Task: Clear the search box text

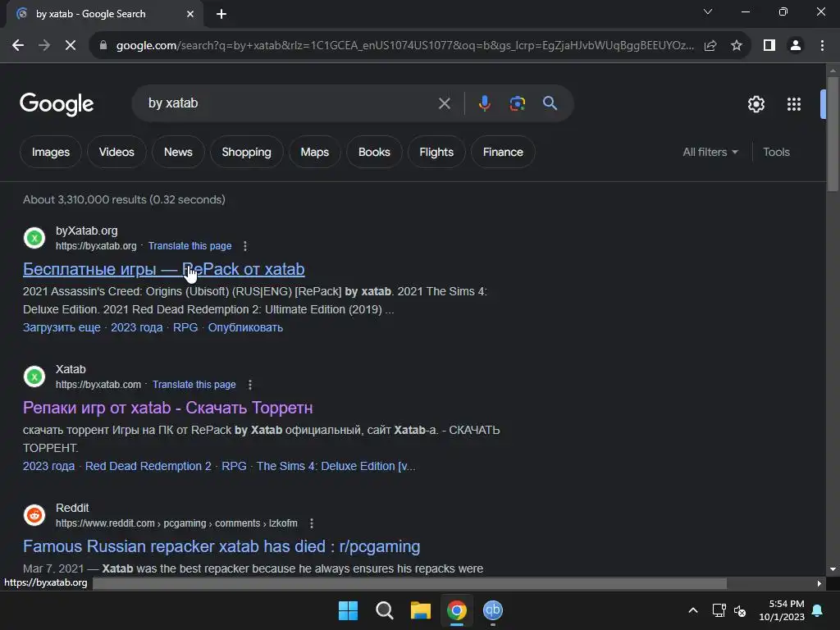Action: coord(444,103)
